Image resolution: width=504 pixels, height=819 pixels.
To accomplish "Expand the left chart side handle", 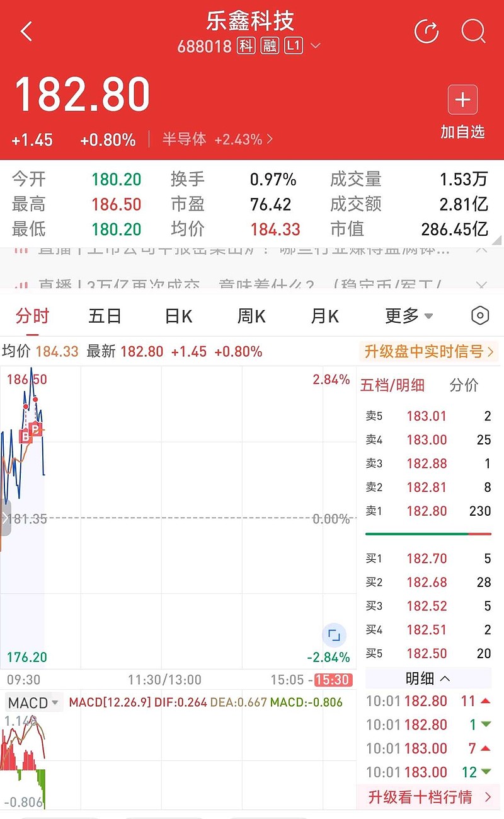I will click(5, 518).
